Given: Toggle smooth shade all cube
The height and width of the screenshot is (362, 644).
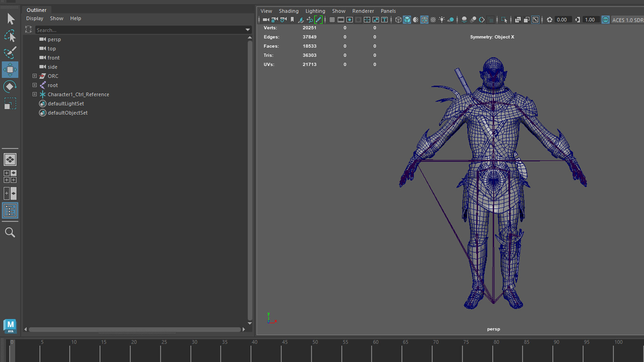Looking at the screenshot, I should [x=407, y=20].
